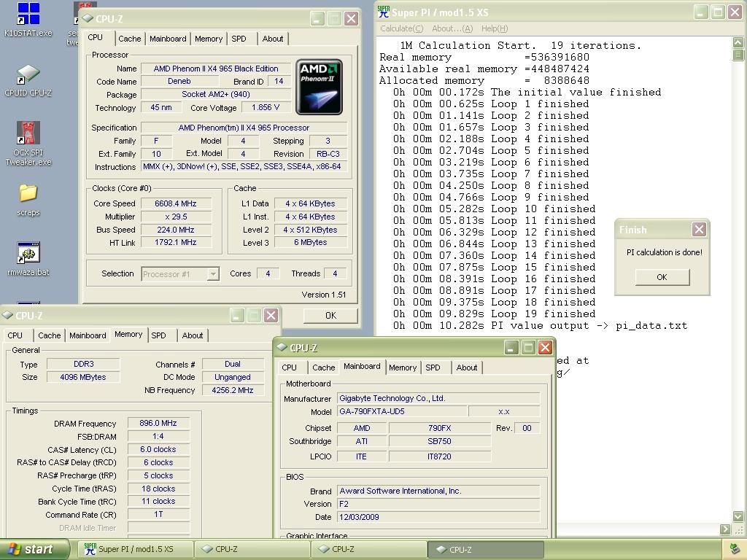Open the Processor #1 selection dropdown
Image resolution: width=747 pixels, height=560 pixels.
pos(214,274)
